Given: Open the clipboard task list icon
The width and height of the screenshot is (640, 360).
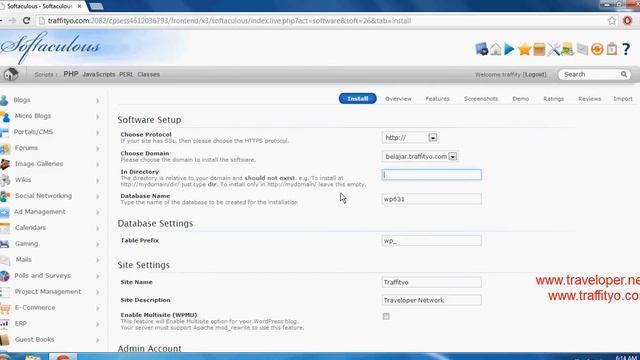Looking at the screenshot, I should point(611,49).
